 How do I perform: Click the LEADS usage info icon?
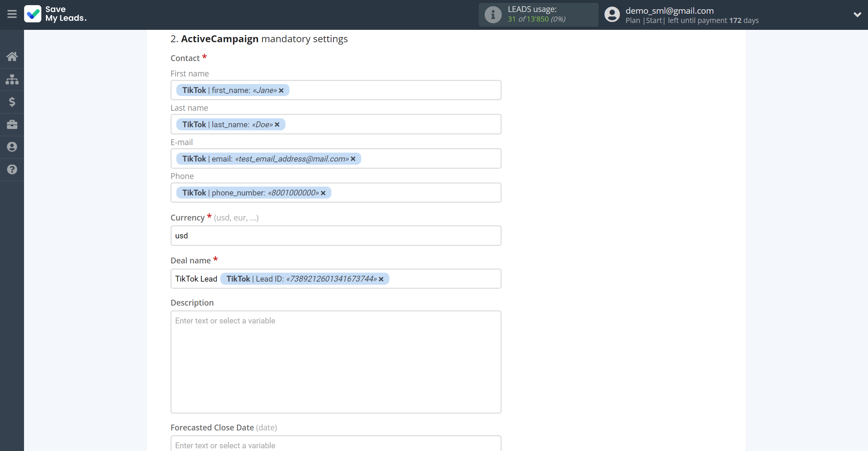tap(493, 15)
